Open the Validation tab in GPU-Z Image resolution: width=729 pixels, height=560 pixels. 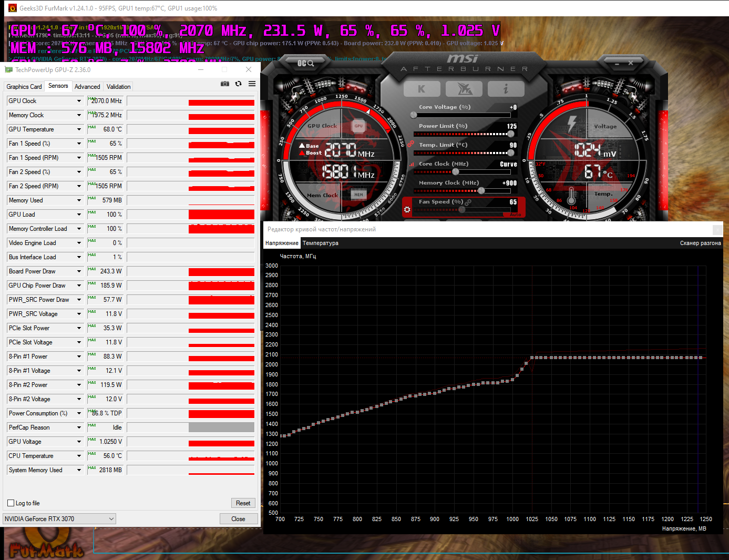(x=119, y=87)
